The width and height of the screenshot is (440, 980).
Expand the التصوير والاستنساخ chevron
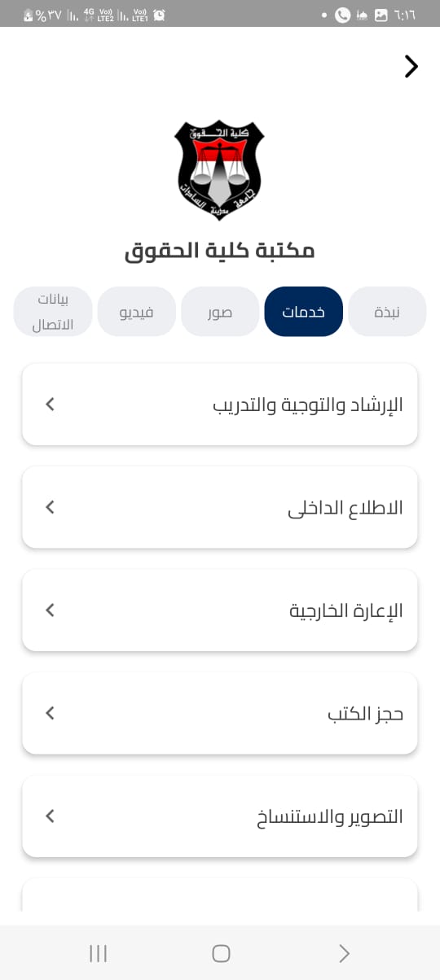click(x=50, y=816)
